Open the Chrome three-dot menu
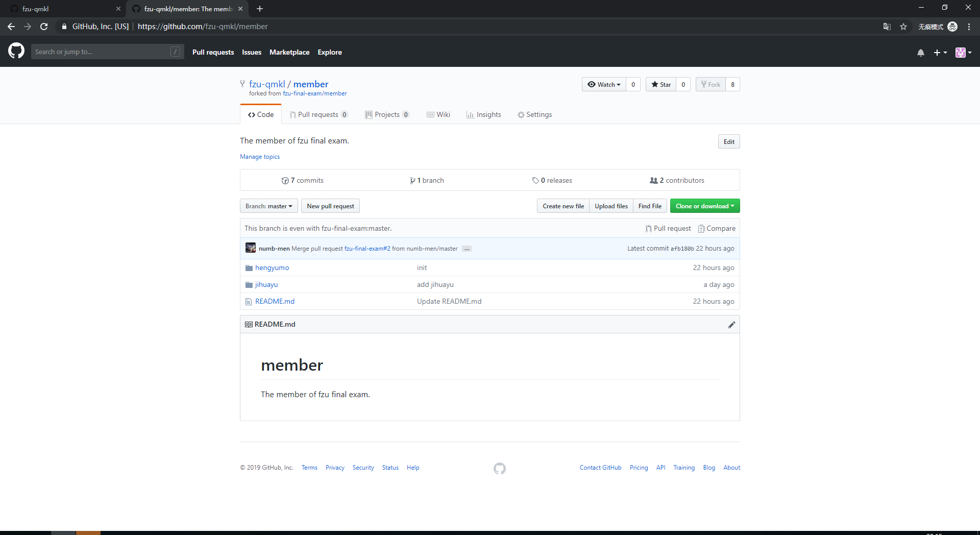 tap(969, 27)
